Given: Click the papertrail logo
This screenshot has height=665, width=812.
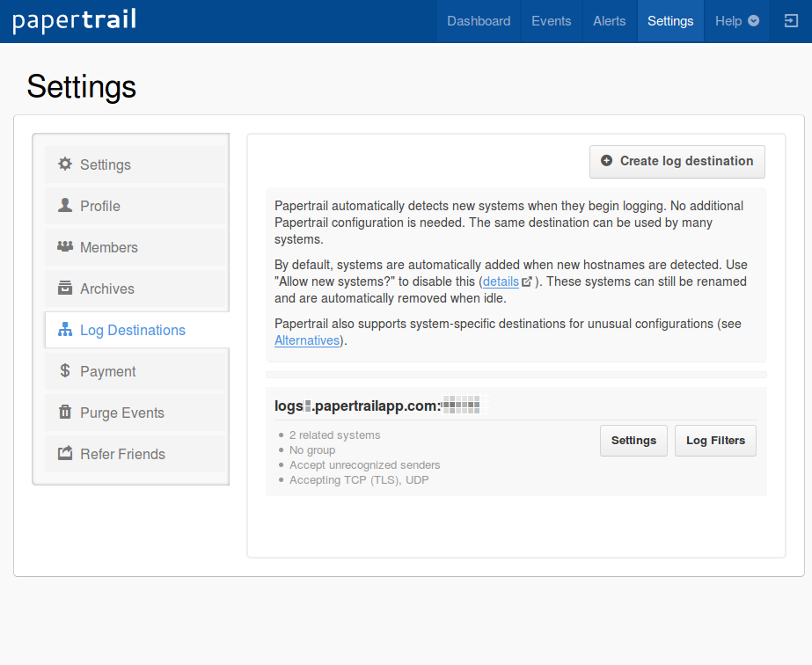Looking at the screenshot, I should point(75,21).
